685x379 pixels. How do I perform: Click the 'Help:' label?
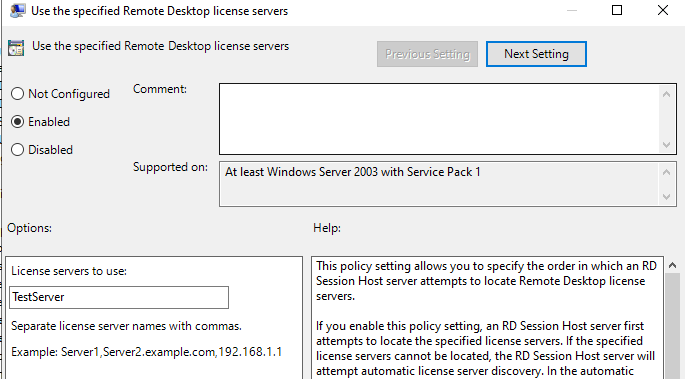(327, 228)
